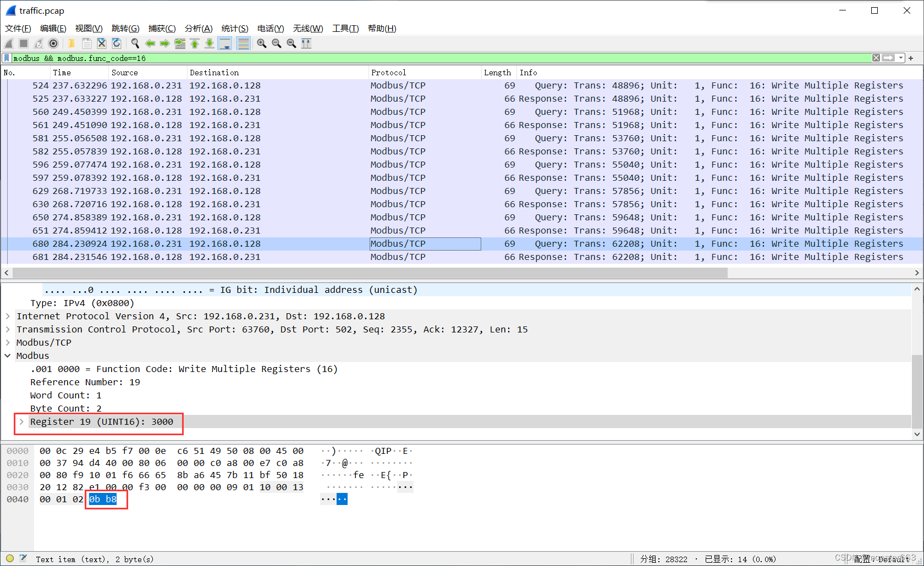924x566 pixels.
Task: Click the resize columns icon
Action: (306, 43)
